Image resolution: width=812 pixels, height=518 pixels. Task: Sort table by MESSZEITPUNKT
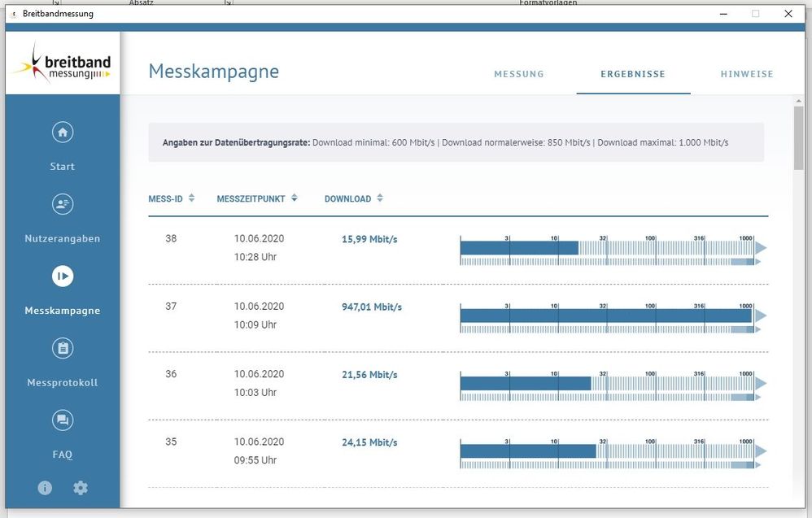[x=257, y=198]
